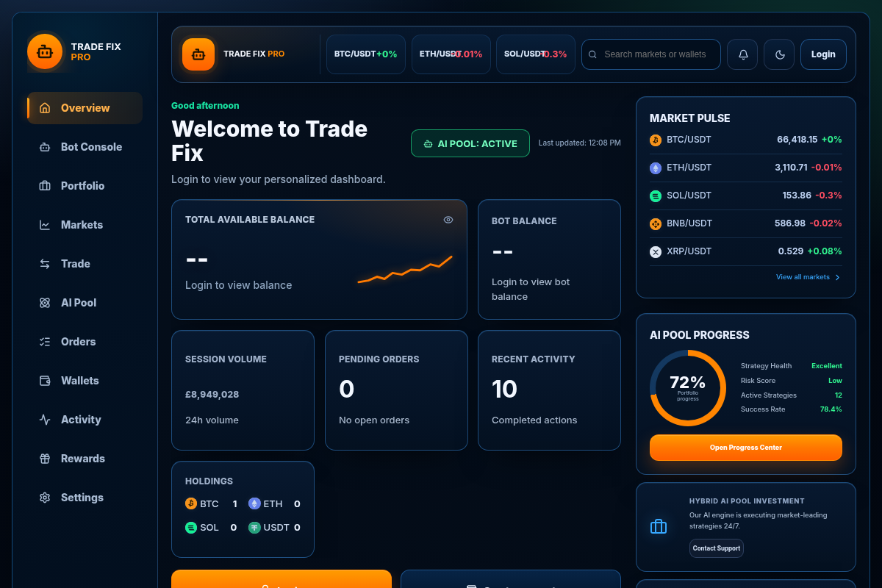Click the +0.08% XRP change value

tap(825, 251)
